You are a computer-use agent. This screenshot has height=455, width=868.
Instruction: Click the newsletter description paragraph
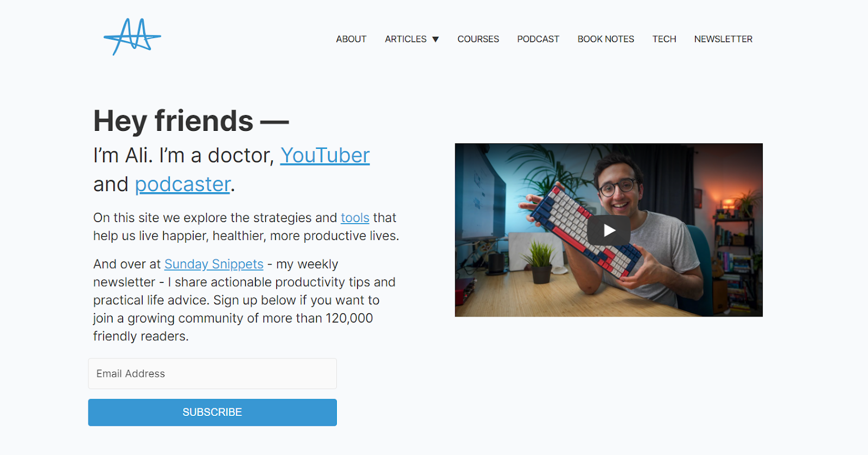tap(244, 300)
